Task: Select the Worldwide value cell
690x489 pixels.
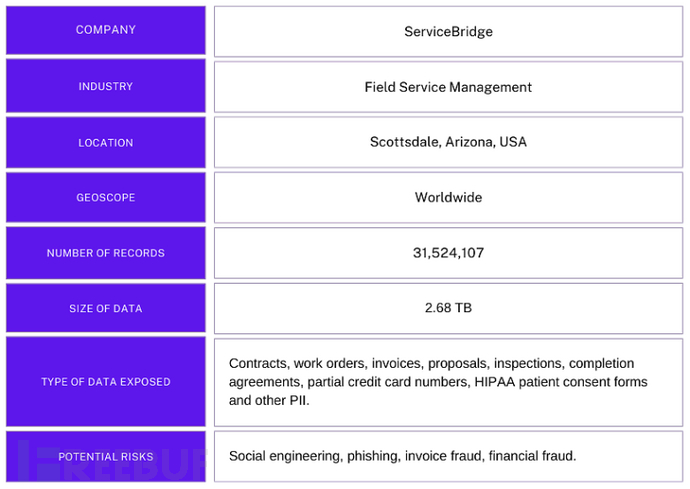Action: (448, 197)
